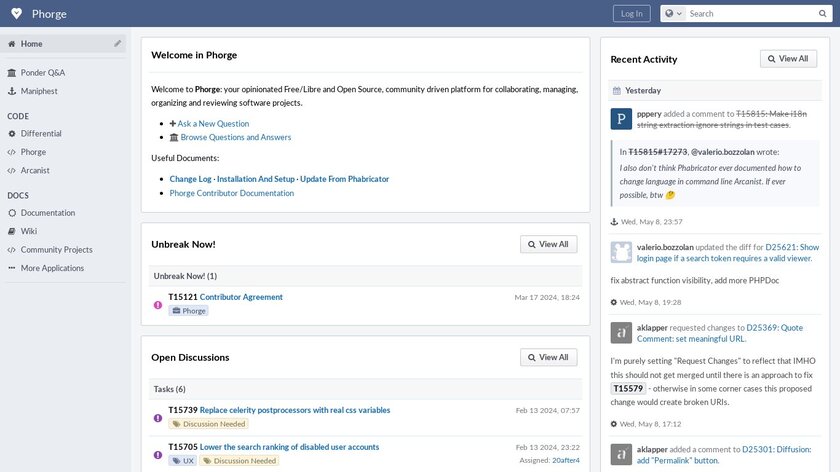
Task: Click the UX tag under T15705
Action: click(x=183, y=461)
